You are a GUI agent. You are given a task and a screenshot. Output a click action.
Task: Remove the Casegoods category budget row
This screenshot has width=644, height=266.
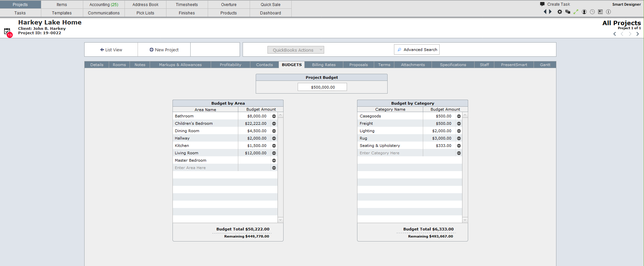(x=459, y=116)
